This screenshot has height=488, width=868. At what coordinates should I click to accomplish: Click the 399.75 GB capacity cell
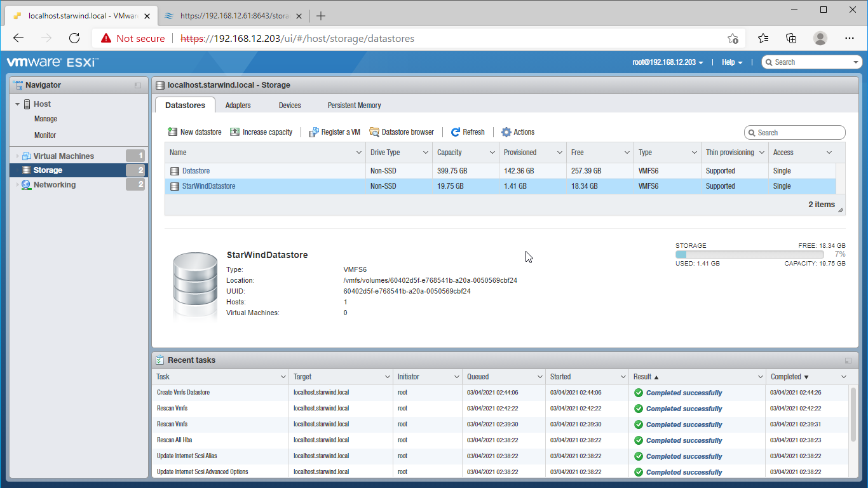point(465,171)
